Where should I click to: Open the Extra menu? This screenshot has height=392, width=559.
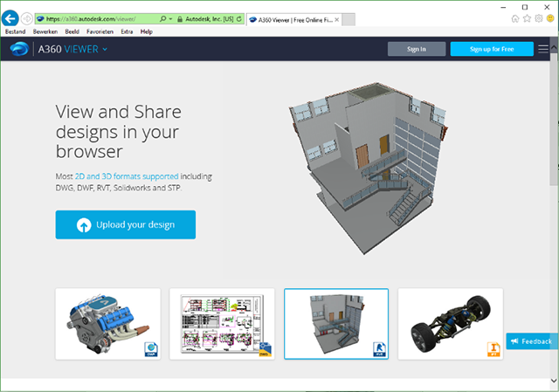[x=127, y=31]
